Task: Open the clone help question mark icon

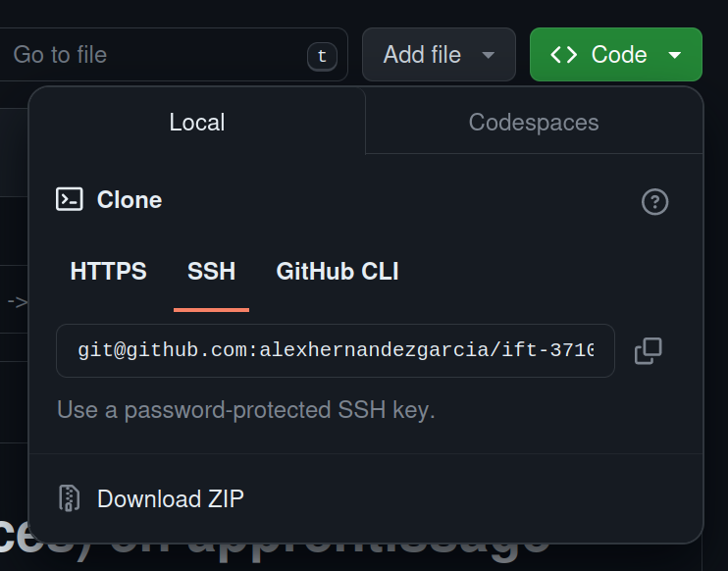Action: pos(654,202)
